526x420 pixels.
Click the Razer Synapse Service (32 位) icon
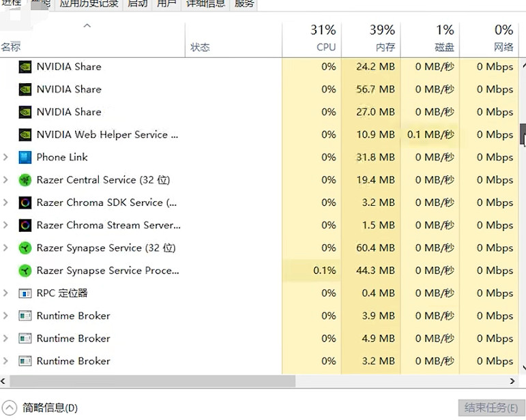(x=25, y=248)
